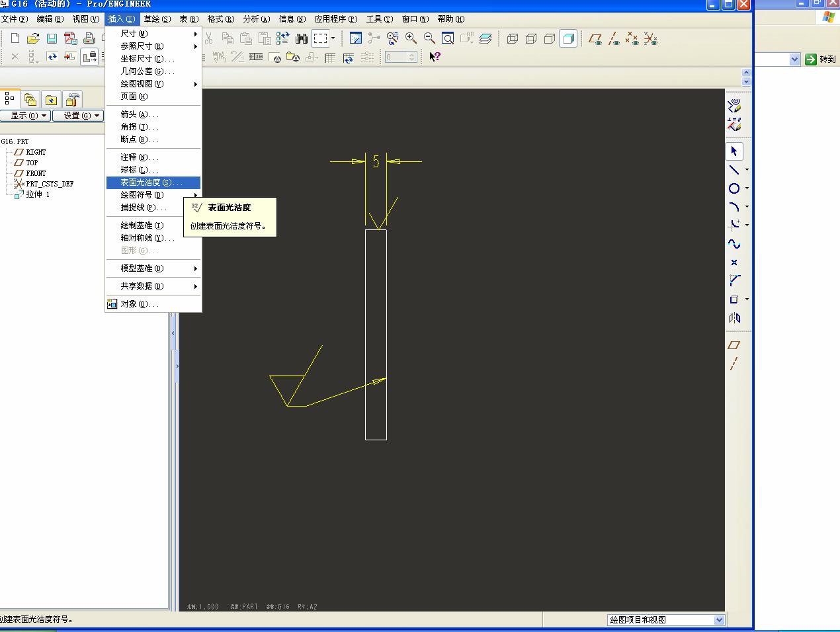This screenshot has height=632, width=840.
Task: Click the context help arrow icon
Action: 435,57
